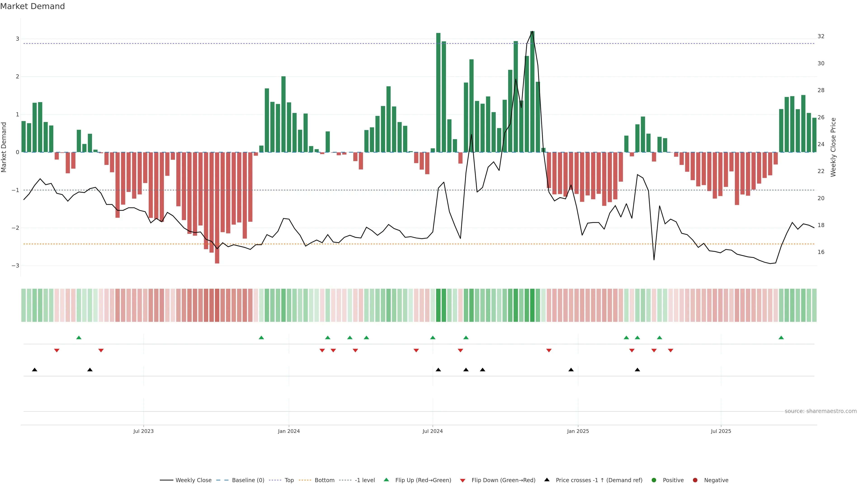Screen dimensions: 868x488
Task: Click the Market Demand chart title
Action: (x=32, y=6)
